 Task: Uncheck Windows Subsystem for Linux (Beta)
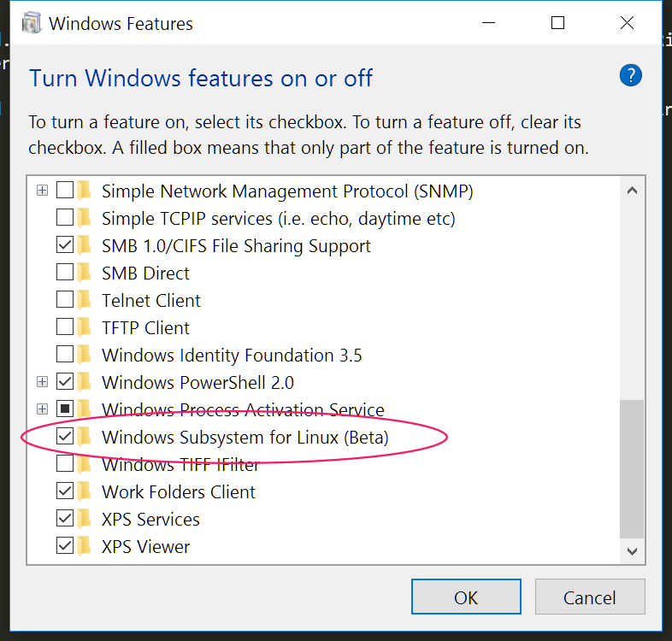(x=65, y=437)
